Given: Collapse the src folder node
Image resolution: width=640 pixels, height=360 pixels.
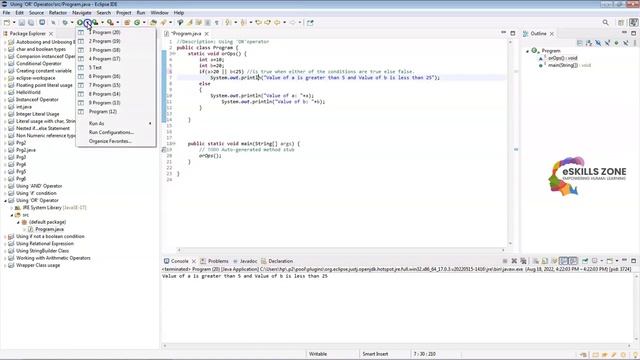Looking at the screenshot, I should pyautogui.click(x=12, y=215).
